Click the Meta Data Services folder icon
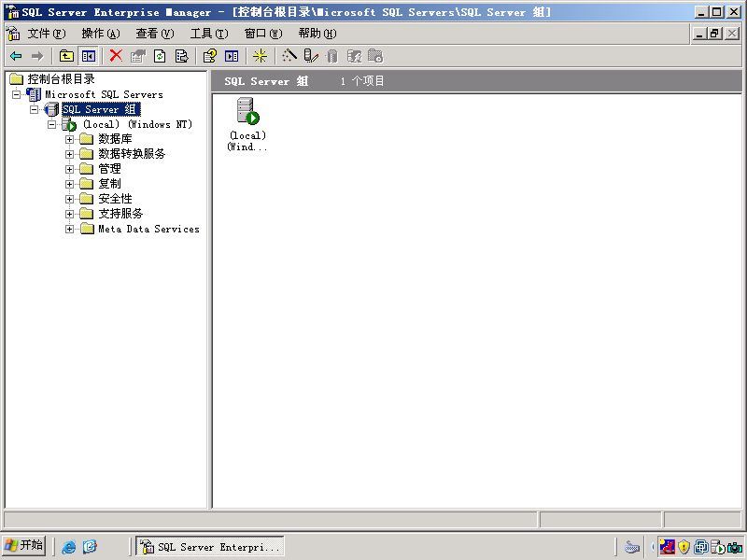747x560 pixels. (x=86, y=229)
